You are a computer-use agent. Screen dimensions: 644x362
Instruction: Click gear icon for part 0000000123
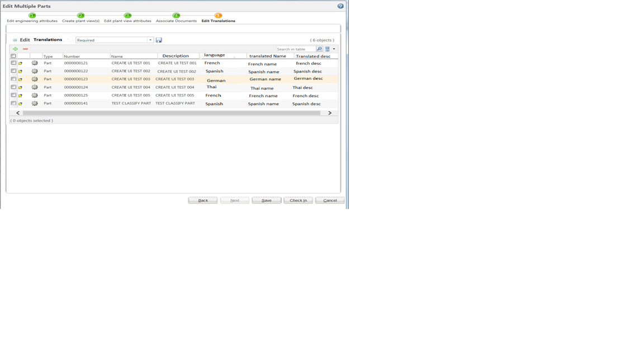pos(35,79)
